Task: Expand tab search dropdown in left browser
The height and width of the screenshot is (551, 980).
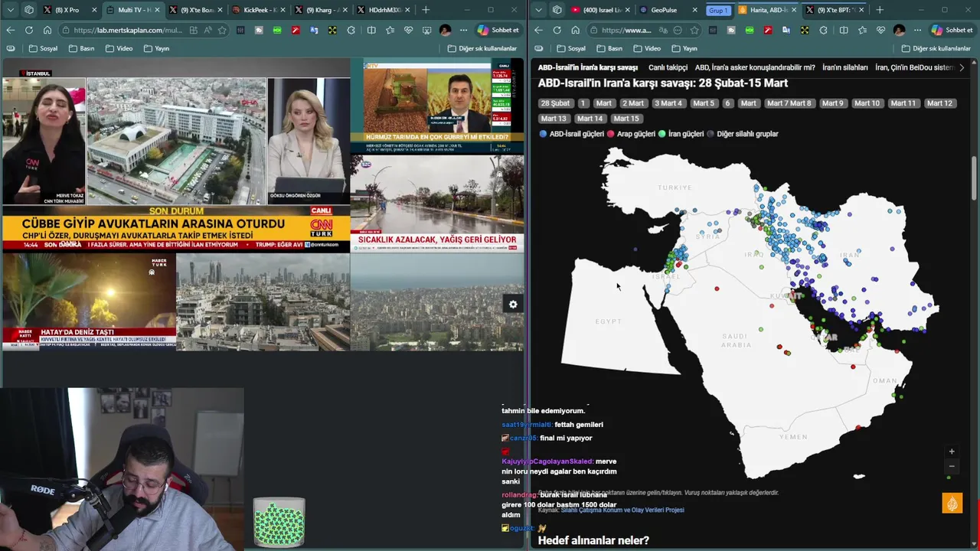Action: [x=10, y=10]
